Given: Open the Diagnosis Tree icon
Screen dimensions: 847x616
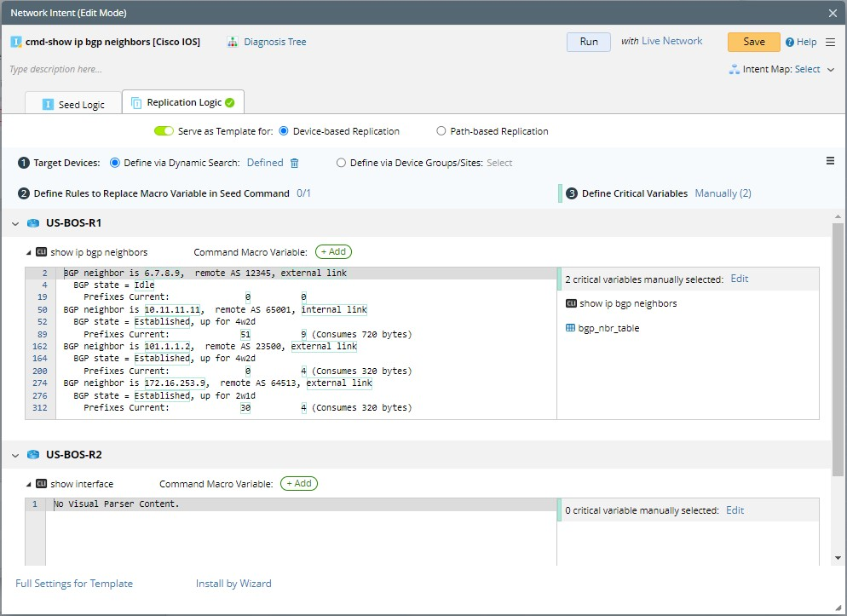Looking at the screenshot, I should (x=233, y=42).
